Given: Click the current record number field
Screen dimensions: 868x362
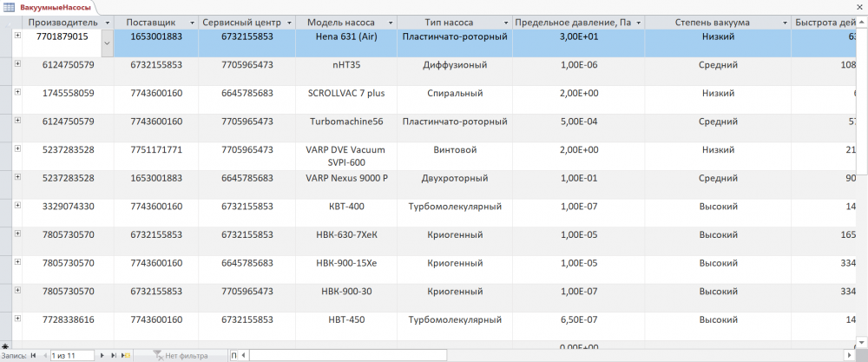Looking at the screenshot, I should click(x=72, y=356).
